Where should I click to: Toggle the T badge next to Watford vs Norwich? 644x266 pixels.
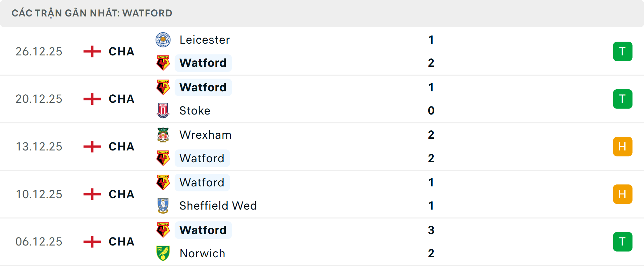click(623, 241)
